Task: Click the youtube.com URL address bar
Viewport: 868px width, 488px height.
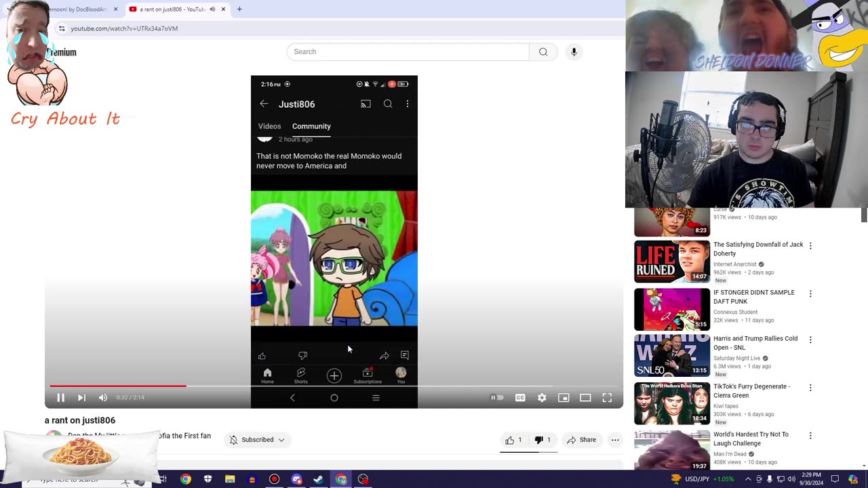Action: pyautogui.click(x=124, y=28)
